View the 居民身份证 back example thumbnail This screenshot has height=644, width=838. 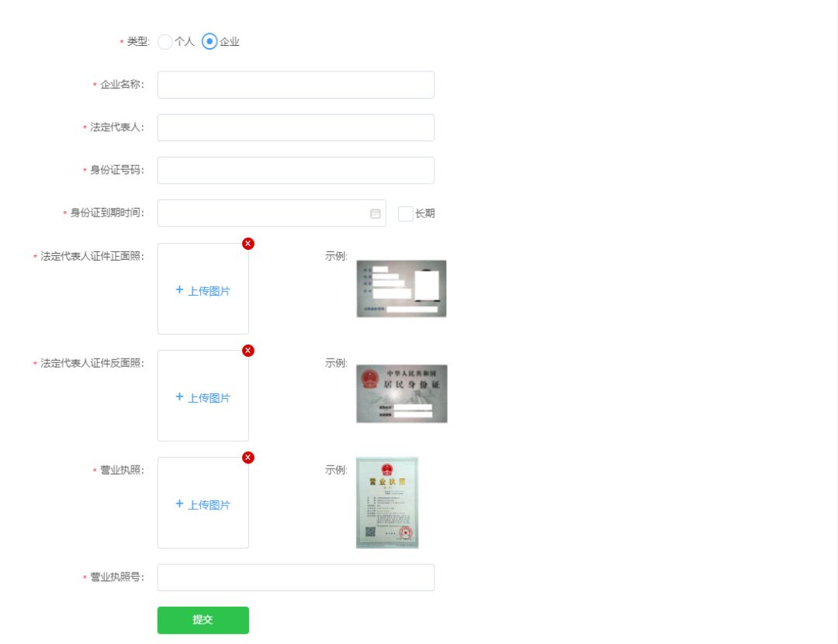point(402,393)
